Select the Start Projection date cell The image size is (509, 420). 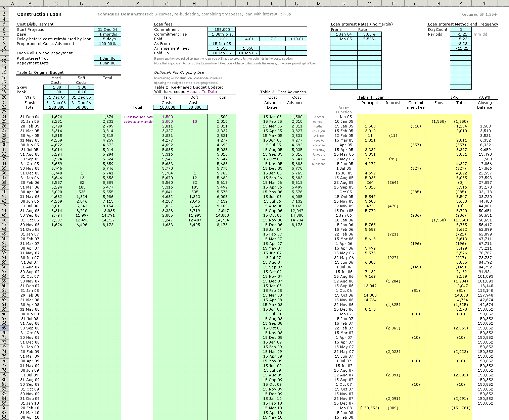pos(107,30)
